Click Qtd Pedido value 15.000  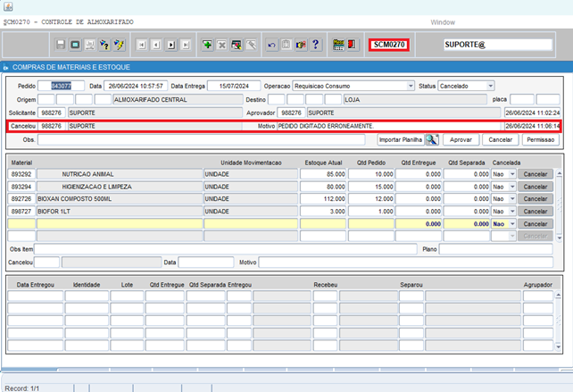tap(371, 187)
